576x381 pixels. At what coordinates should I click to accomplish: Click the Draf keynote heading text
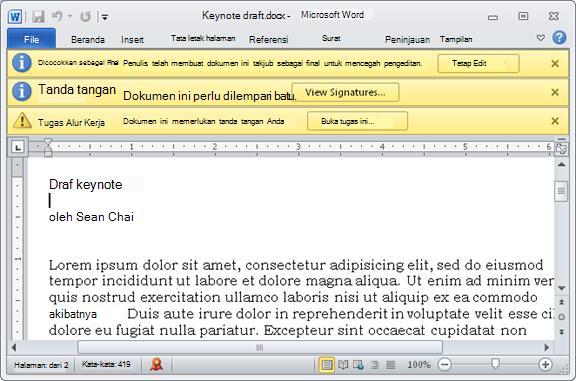click(86, 184)
